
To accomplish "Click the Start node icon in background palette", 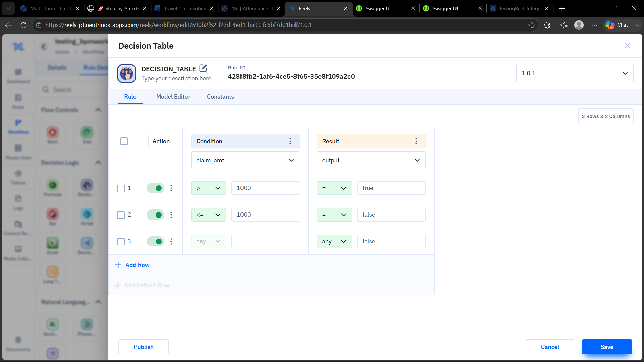I will click(x=53, y=132).
